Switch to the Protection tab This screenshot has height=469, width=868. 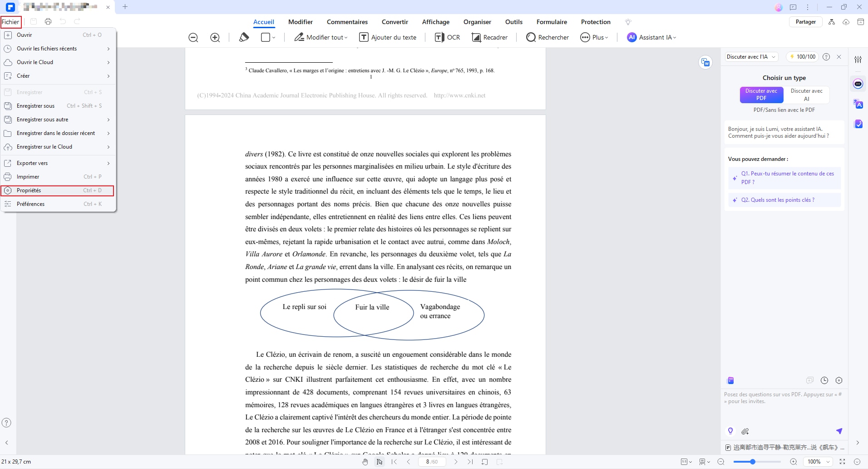pos(596,22)
